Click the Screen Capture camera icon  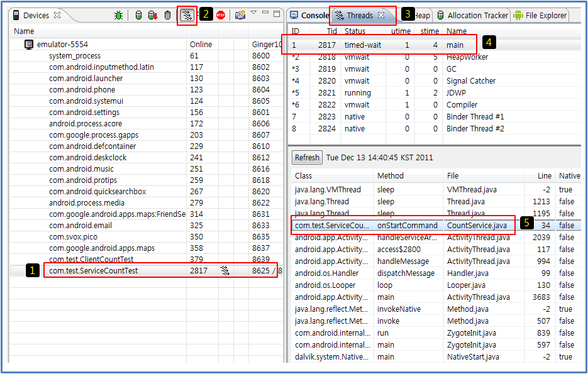240,15
